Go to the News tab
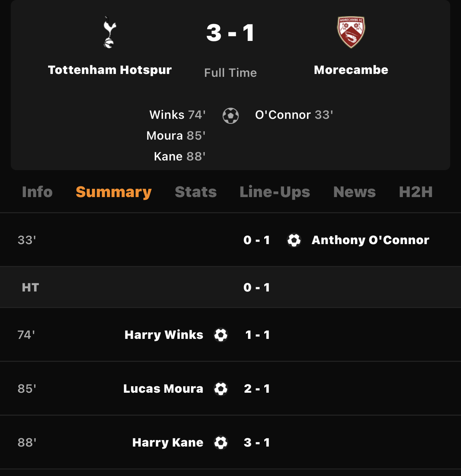461x476 pixels. [x=354, y=192]
